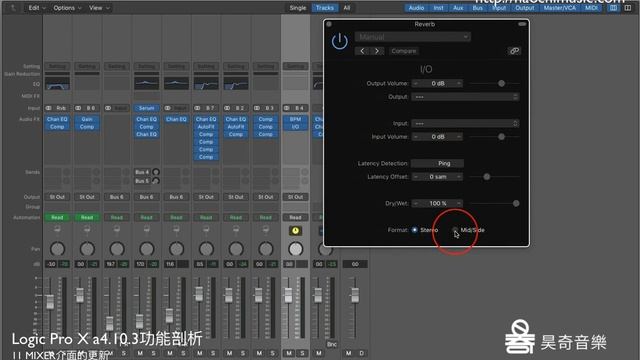Image resolution: width=640 pixels, height=360 pixels.
Task: Click stereo format icon on B 7 input slot
Action: coord(198,108)
